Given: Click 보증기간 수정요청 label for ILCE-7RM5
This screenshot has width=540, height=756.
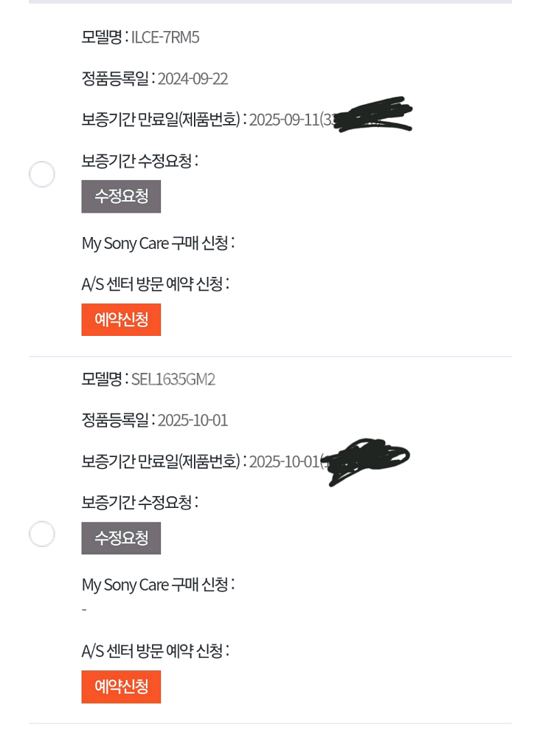Looking at the screenshot, I should coord(139,161).
